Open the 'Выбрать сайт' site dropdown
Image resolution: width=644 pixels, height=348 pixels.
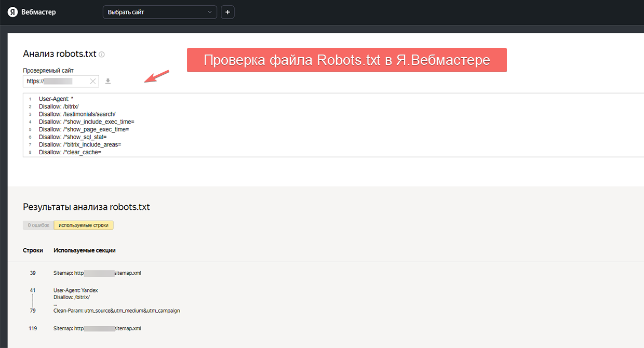[160, 12]
